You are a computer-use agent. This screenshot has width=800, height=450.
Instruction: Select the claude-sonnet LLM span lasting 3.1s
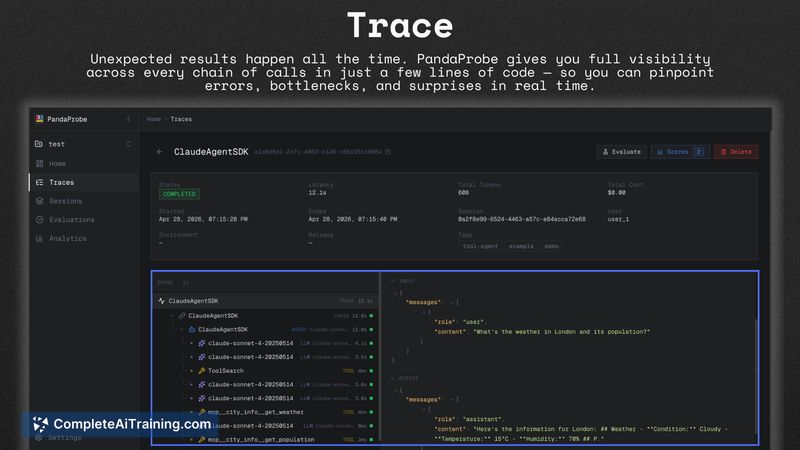[265, 357]
